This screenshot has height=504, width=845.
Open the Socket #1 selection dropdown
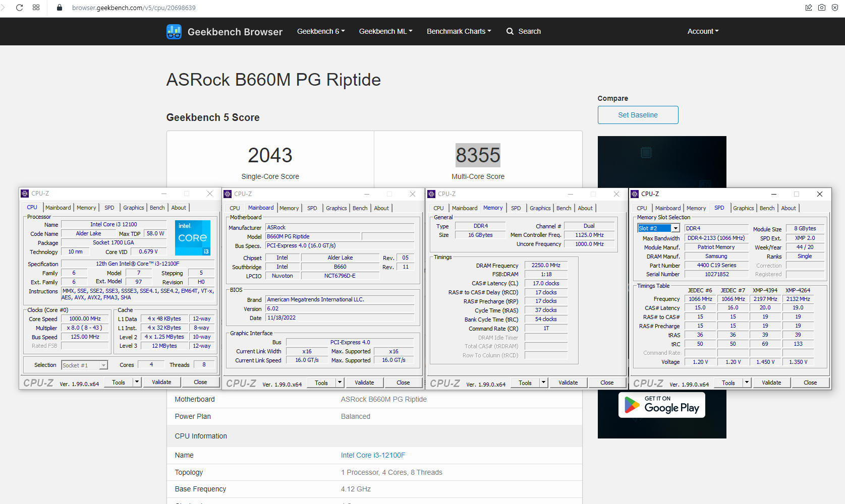pos(103,365)
